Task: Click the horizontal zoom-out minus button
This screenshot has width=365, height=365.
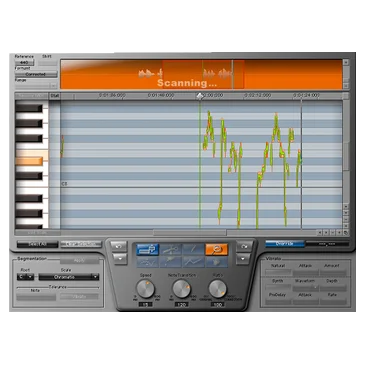Action: (333, 233)
